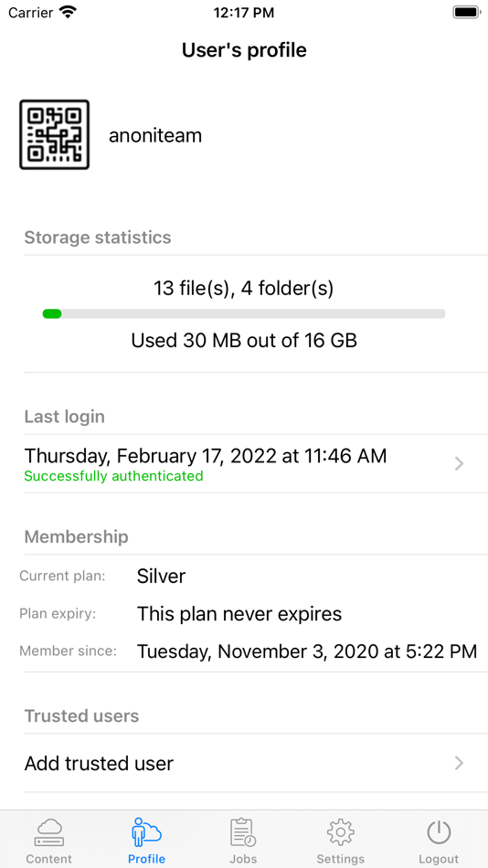Tap the Silver current plan value
This screenshot has height=868, width=488.
(161, 577)
